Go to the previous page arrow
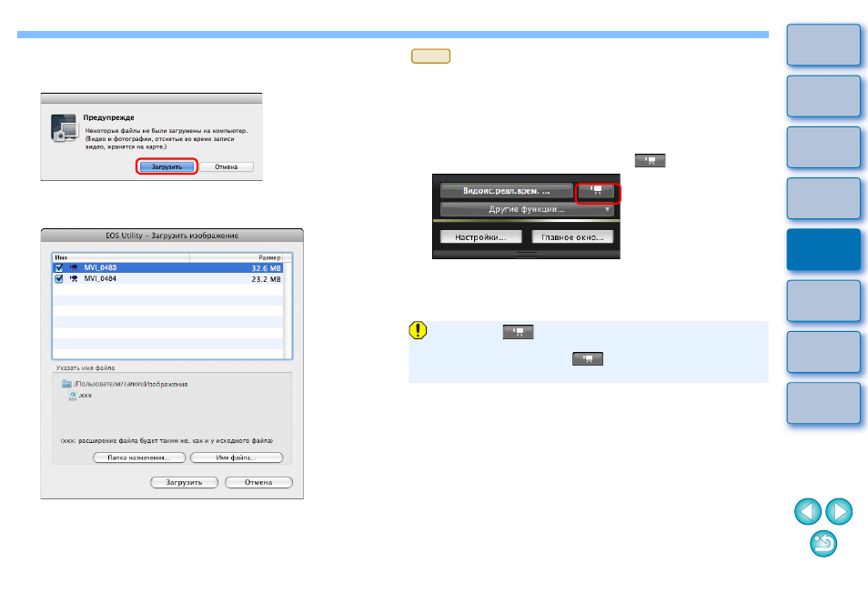The image size is (868, 613). click(x=808, y=511)
